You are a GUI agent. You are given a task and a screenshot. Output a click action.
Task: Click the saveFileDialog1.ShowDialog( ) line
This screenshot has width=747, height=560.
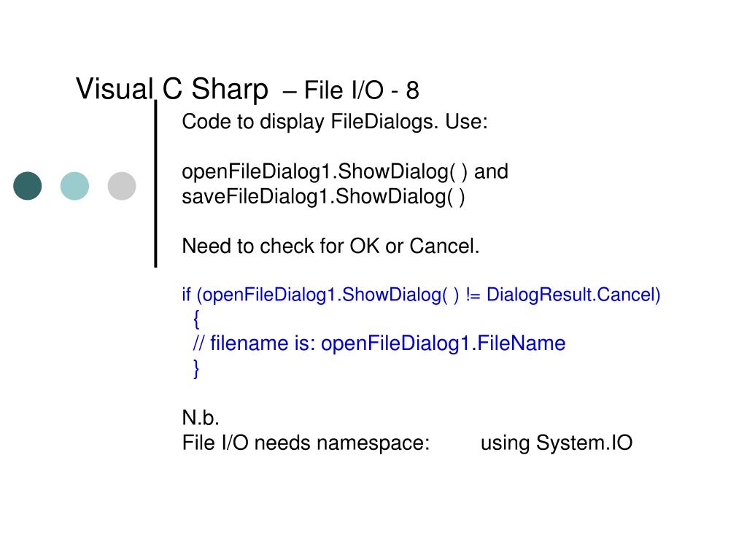point(323,197)
